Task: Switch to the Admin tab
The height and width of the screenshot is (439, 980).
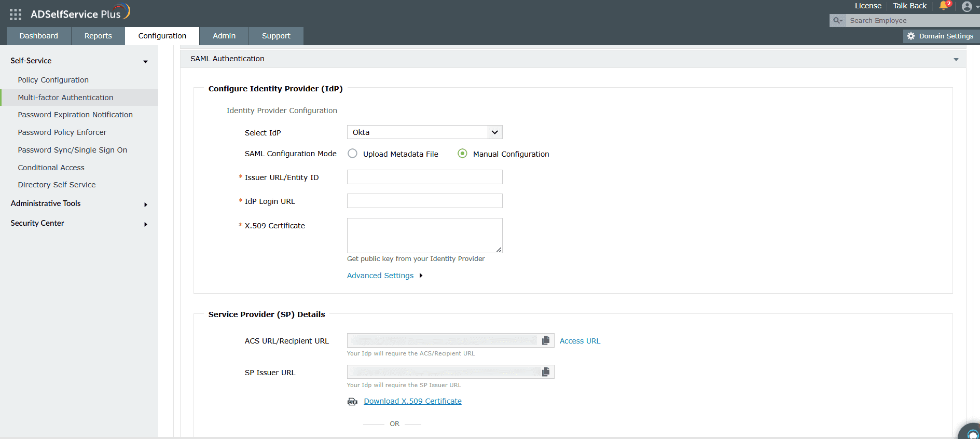Action: pos(224,36)
